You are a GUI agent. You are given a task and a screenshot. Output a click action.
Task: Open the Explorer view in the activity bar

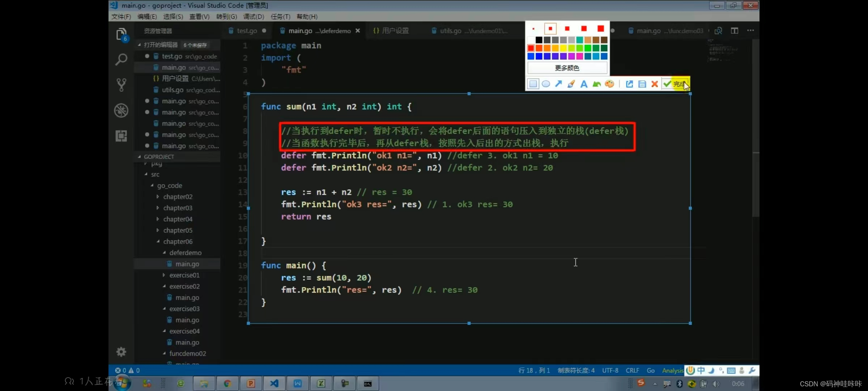click(x=122, y=35)
